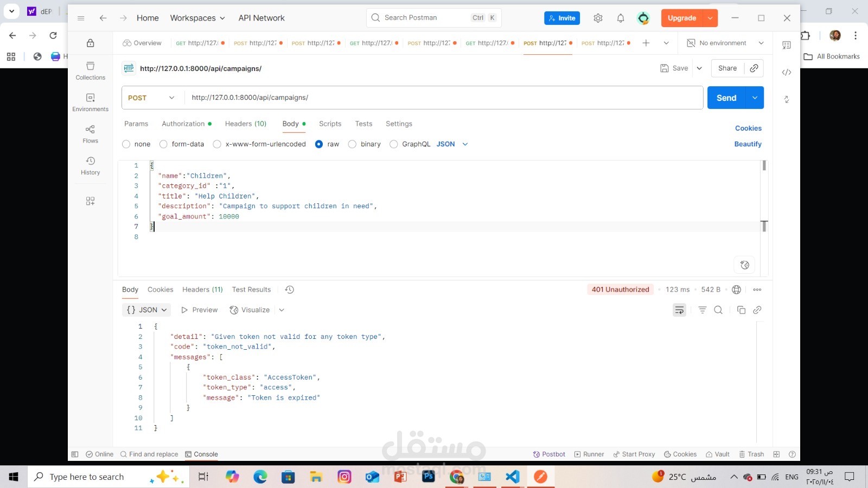Open the Overview tab

click(142, 43)
